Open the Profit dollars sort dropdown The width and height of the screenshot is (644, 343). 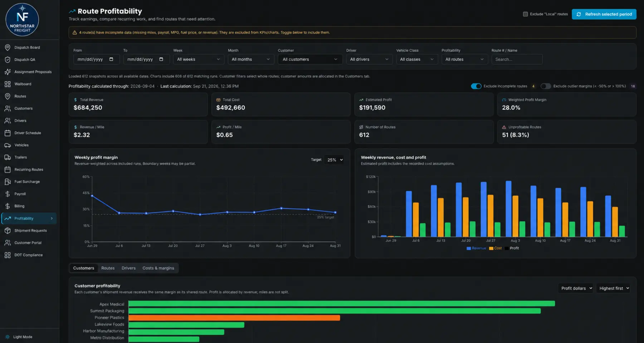pyautogui.click(x=576, y=288)
